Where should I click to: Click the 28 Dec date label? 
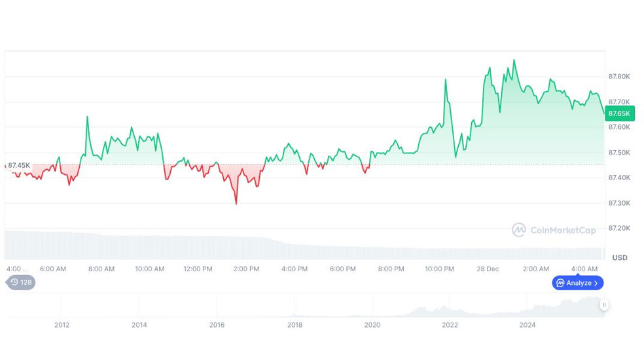coord(488,269)
